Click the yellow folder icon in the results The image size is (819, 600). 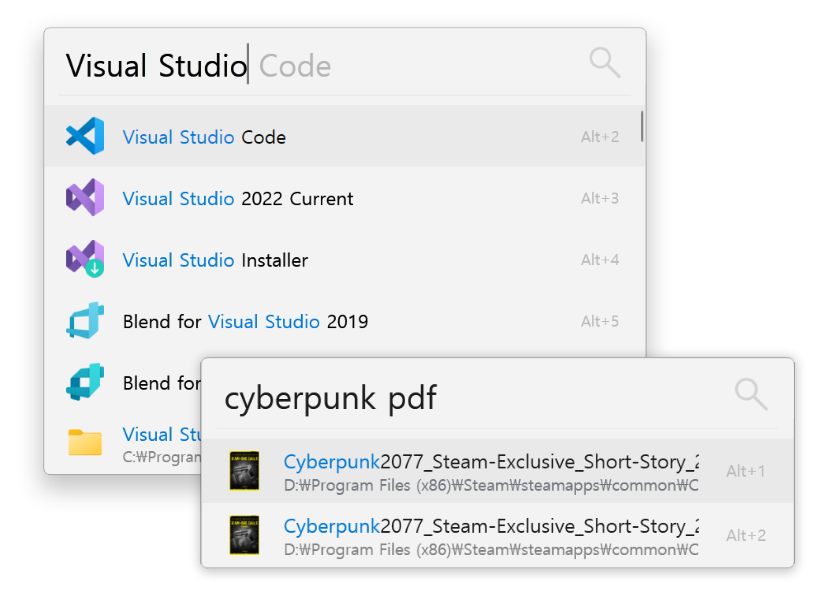tap(85, 442)
